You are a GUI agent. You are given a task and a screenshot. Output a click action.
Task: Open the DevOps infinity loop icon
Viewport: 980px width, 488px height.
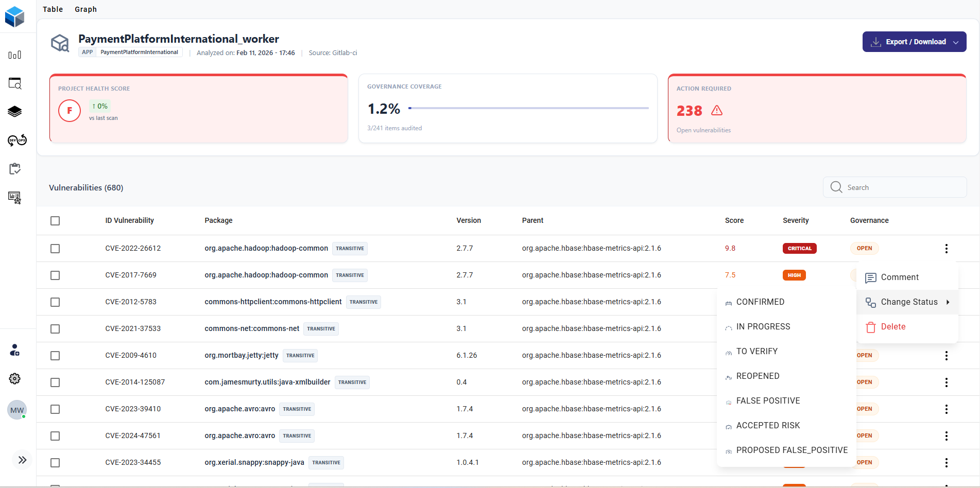coord(17,141)
